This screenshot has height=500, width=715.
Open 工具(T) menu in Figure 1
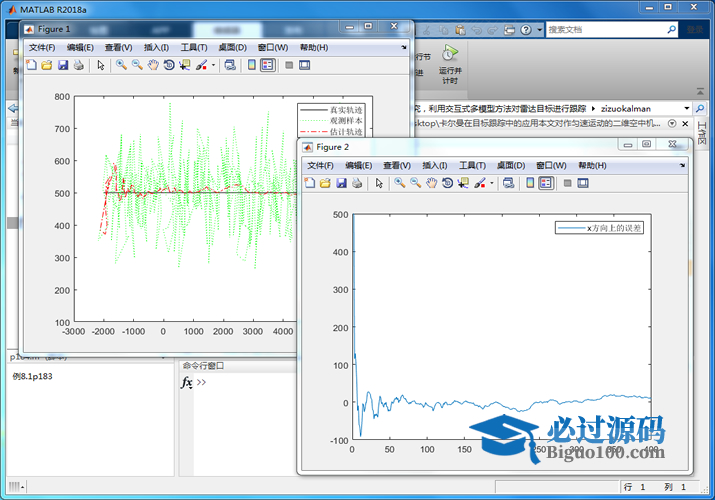point(194,47)
